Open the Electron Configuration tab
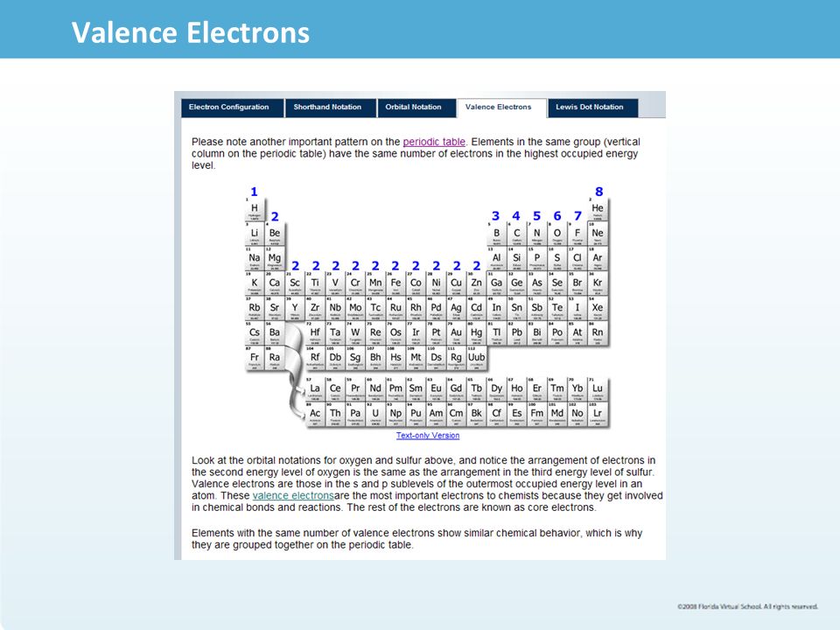 point(232,107)
